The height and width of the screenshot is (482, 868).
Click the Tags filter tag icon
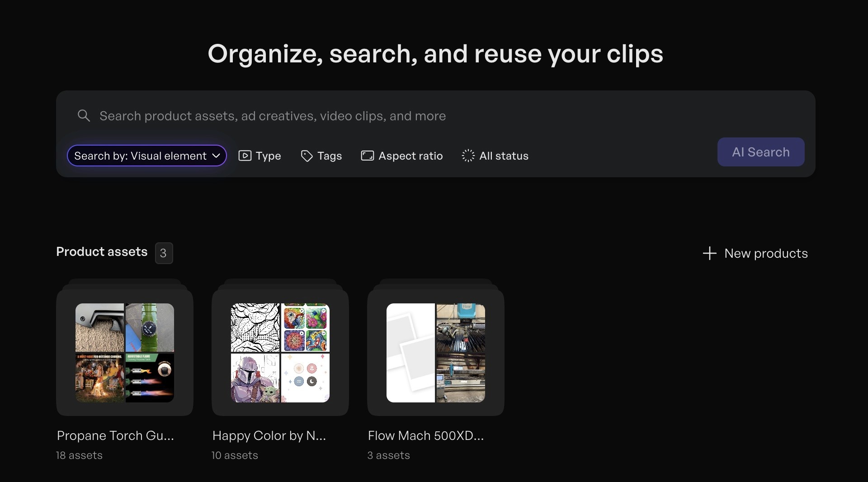[306, 156]
